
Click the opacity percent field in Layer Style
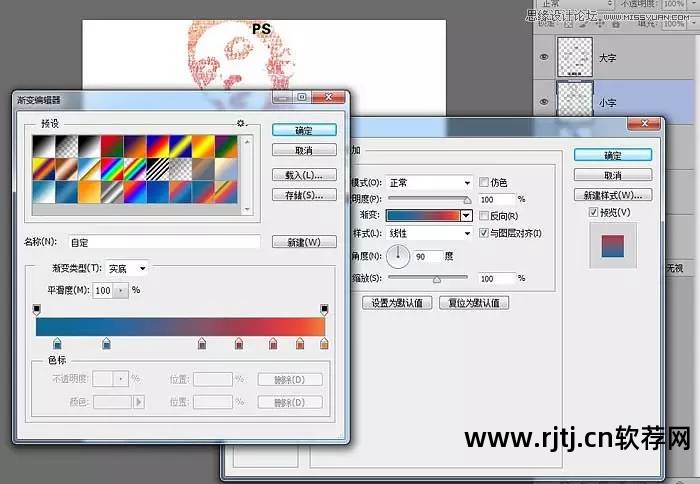(x=497, y=199)
